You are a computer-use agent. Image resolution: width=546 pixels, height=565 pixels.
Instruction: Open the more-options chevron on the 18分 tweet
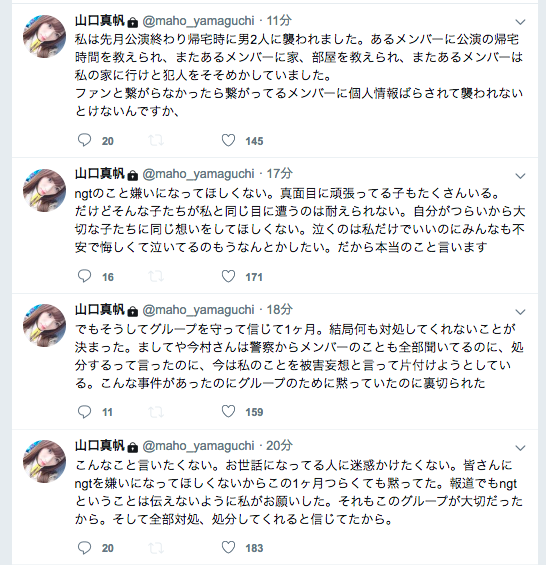(x=520, y=312)
